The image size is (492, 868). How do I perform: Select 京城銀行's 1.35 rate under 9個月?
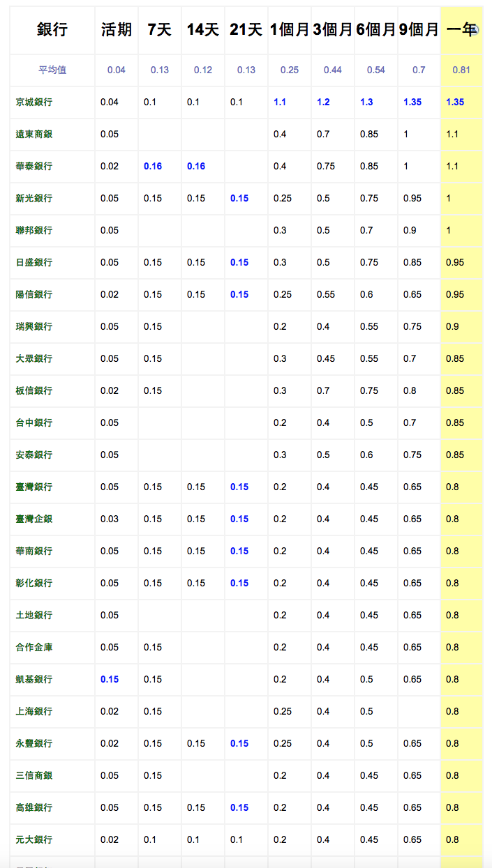412,102
